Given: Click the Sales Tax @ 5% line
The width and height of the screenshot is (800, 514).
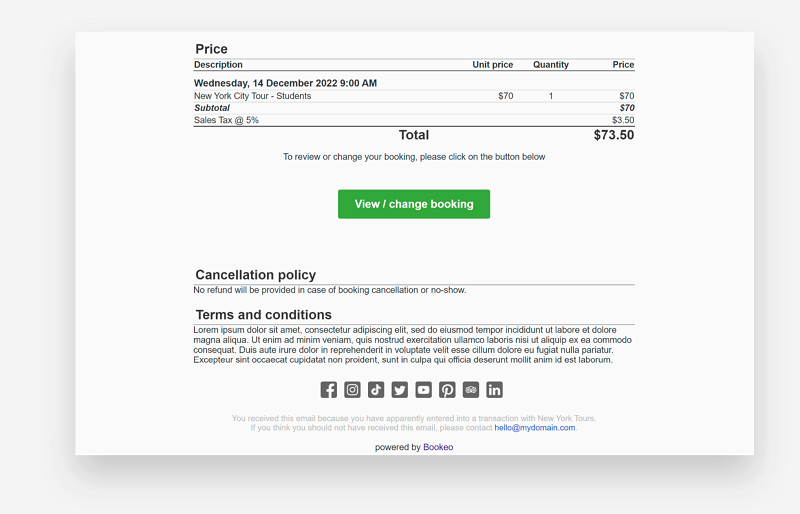Looking at the screenshot, I should (x=226, y=120).
